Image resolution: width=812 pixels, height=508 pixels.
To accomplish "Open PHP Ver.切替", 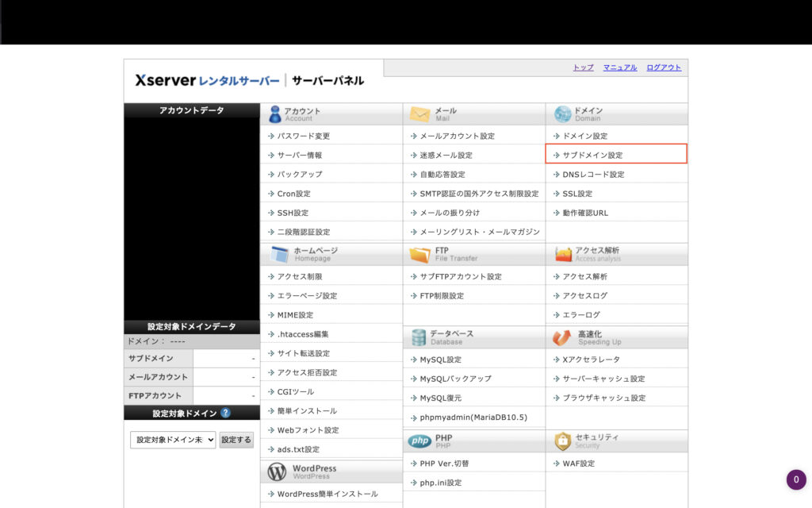I will [444, 463].
